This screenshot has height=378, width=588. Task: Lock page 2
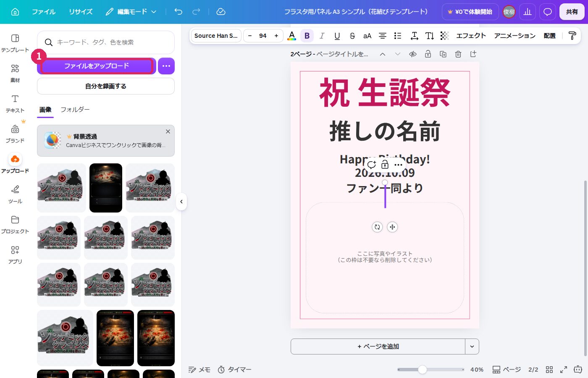point(428,54)
